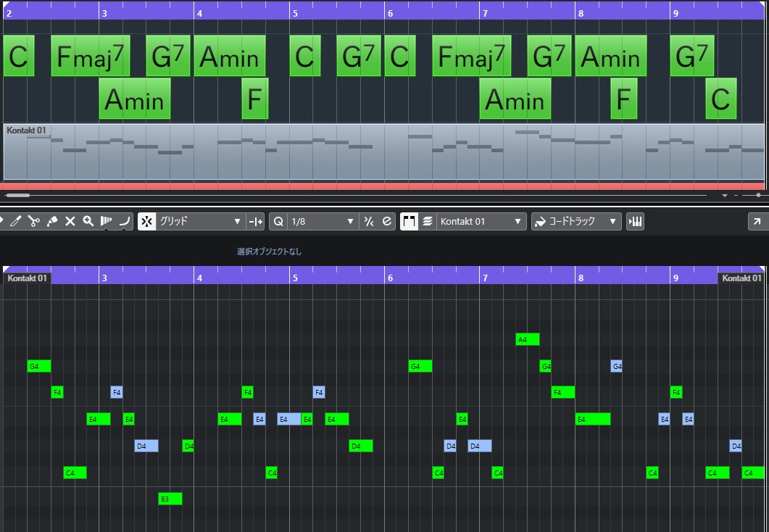Select the D4 note in bar 5

361,446
